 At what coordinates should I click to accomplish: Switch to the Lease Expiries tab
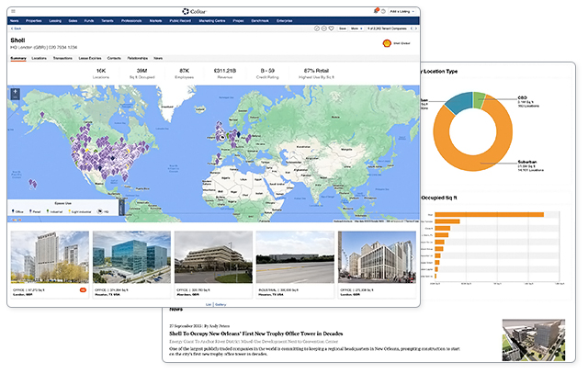click(90, 59)
